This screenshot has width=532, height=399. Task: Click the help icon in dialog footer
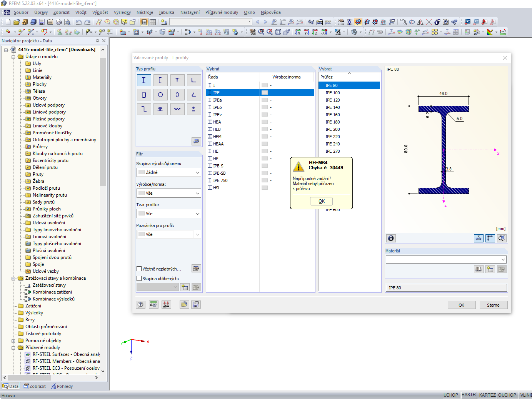[140, 305]
